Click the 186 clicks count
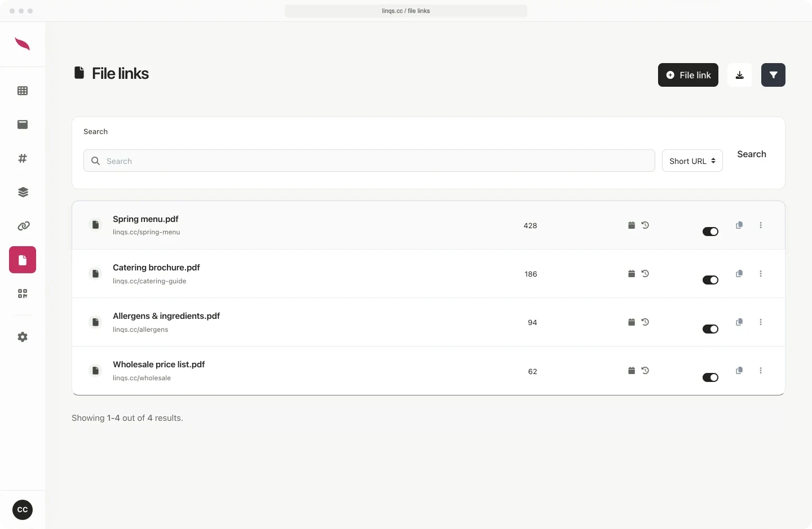Viewport: 812px width, 529px height. point(531,274)
